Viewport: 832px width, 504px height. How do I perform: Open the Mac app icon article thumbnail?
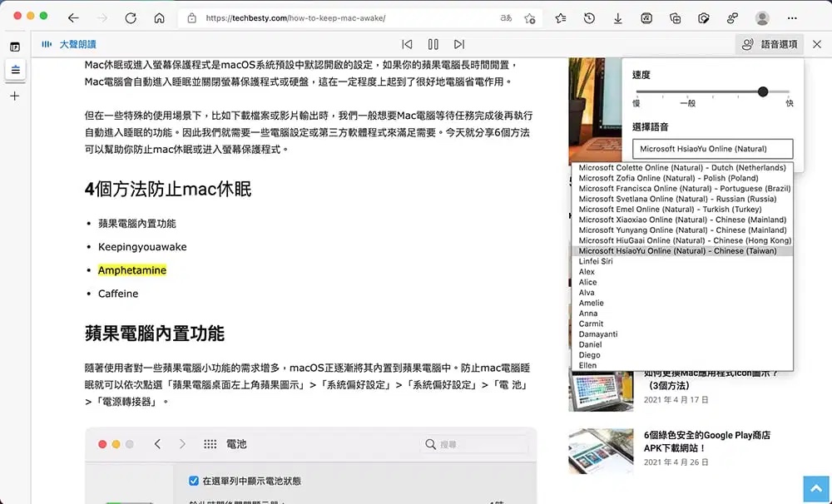tap(601, 392)
